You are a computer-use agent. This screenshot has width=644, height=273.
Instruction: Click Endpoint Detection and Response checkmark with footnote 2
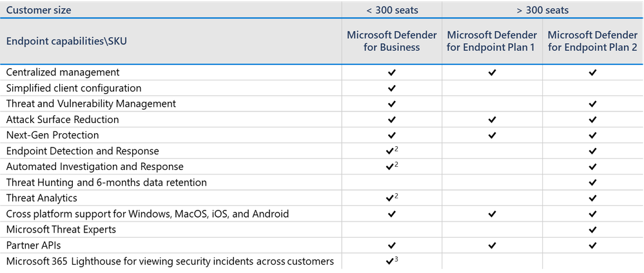(392, 151)
